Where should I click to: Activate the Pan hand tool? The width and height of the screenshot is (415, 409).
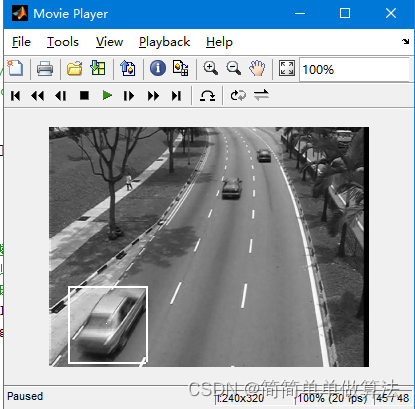click(x=257, y=68)
